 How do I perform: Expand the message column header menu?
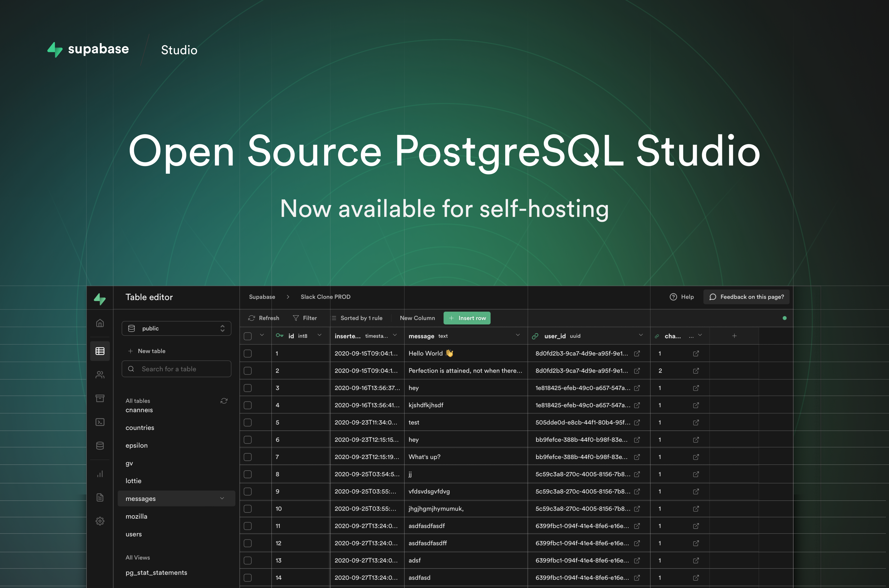point(518,335)
